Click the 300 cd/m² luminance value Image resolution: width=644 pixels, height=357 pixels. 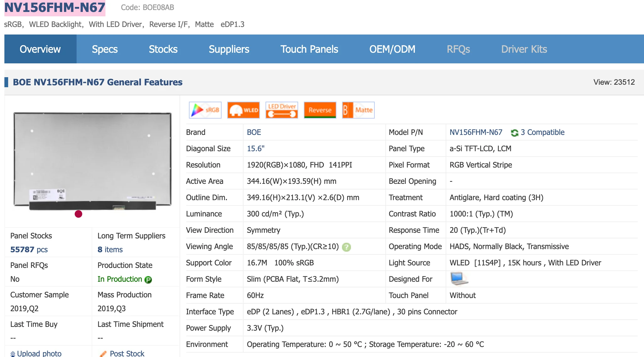tap(275, 214)
